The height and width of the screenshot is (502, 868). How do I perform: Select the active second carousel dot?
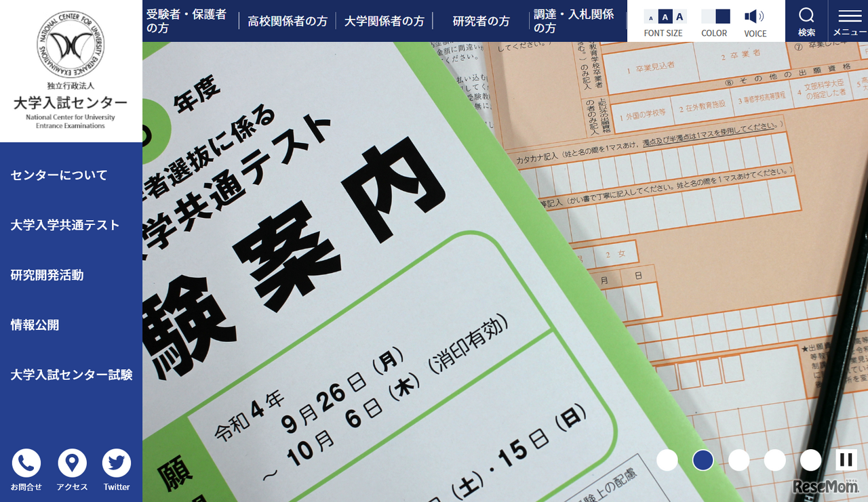(703, 460)
